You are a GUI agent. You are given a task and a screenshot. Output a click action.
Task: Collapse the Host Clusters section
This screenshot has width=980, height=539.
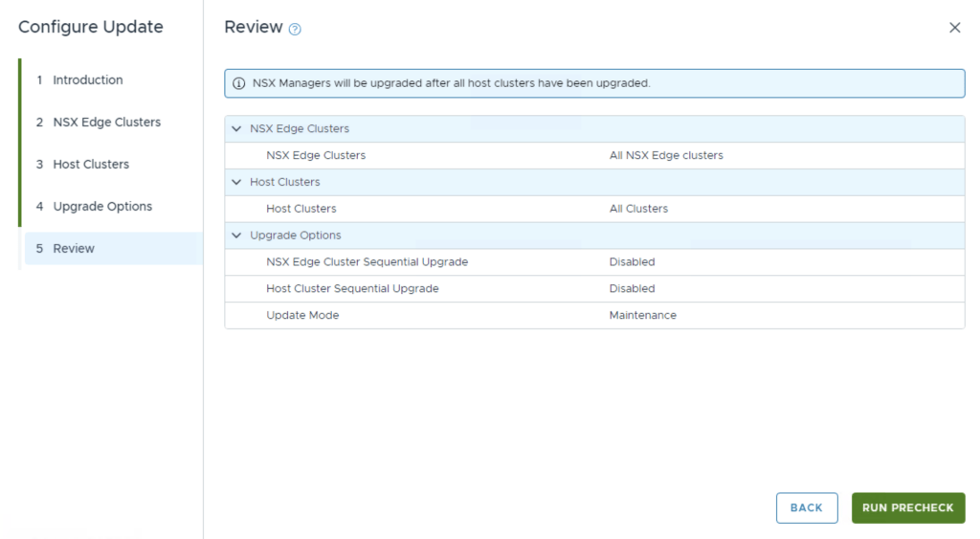tap(237, 182)
